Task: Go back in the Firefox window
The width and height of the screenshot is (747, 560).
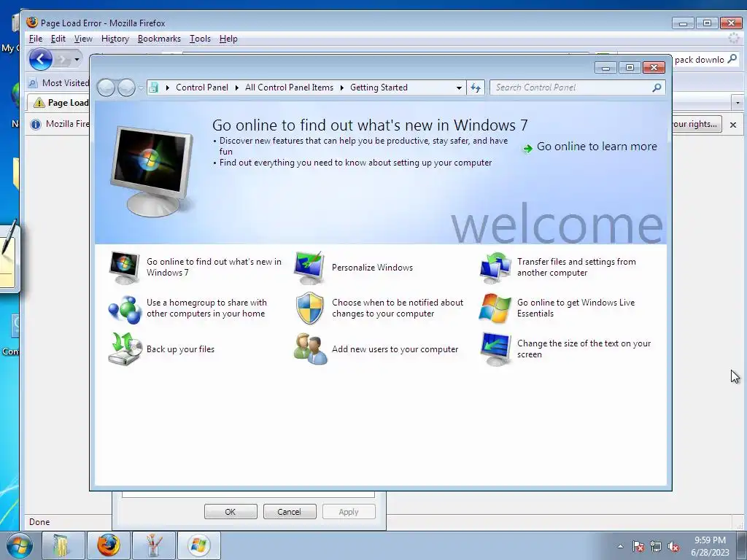Action: [x=41, y=60]
